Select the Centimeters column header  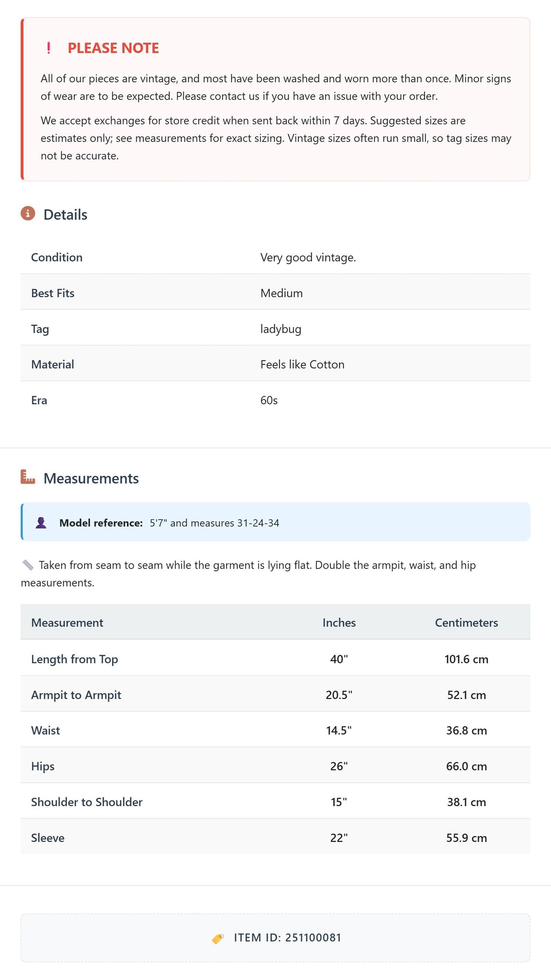pos(466,623)
